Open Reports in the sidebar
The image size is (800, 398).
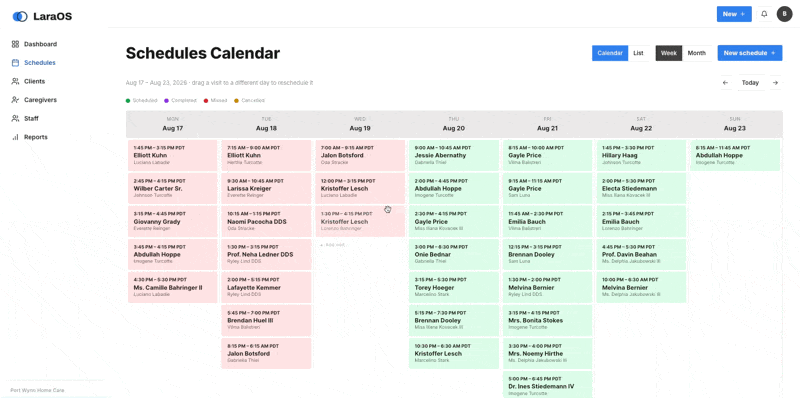pos(35,137)
